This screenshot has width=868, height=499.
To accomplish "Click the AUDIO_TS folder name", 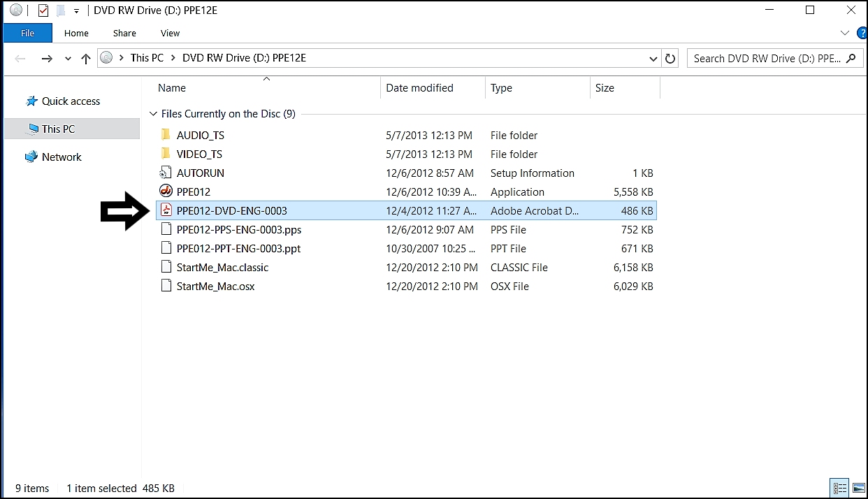I will pos(201,136).
